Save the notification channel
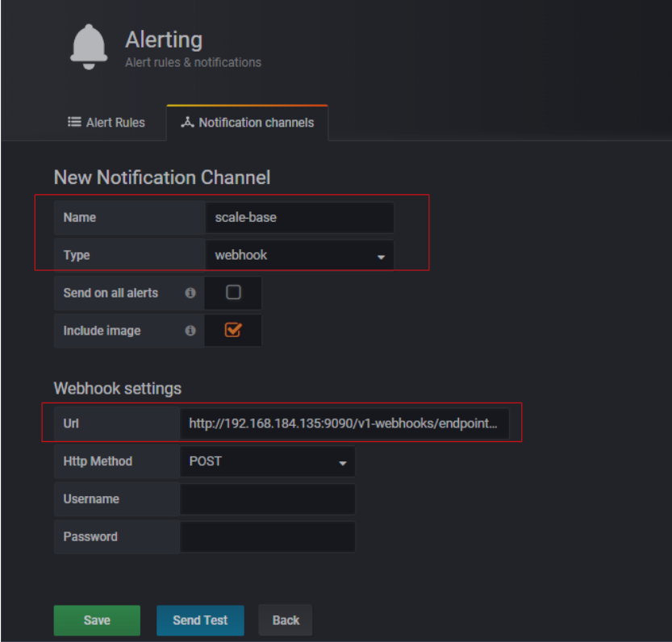672x642 pixels. click(97, 620)
